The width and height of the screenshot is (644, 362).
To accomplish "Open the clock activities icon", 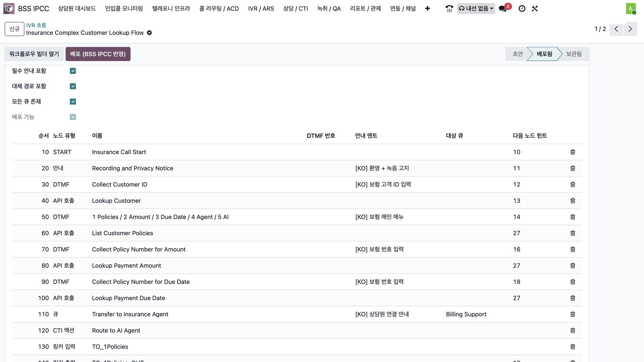I will (x=522, y=8).
